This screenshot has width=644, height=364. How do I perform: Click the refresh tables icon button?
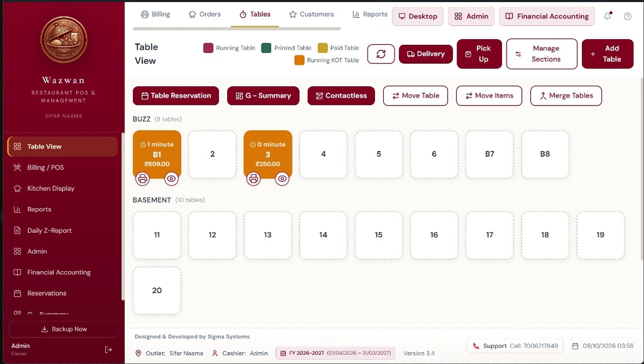(381, 54)
